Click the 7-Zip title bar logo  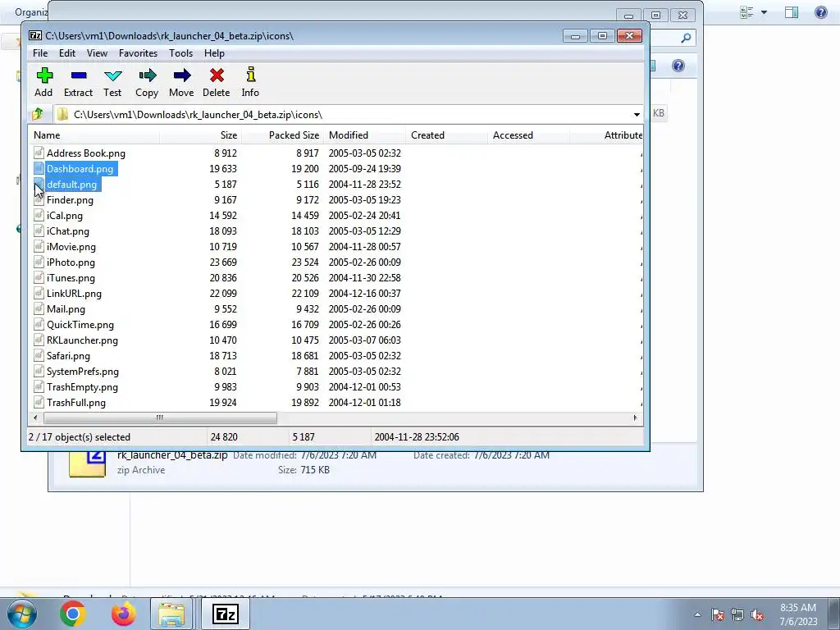[35, 36]
